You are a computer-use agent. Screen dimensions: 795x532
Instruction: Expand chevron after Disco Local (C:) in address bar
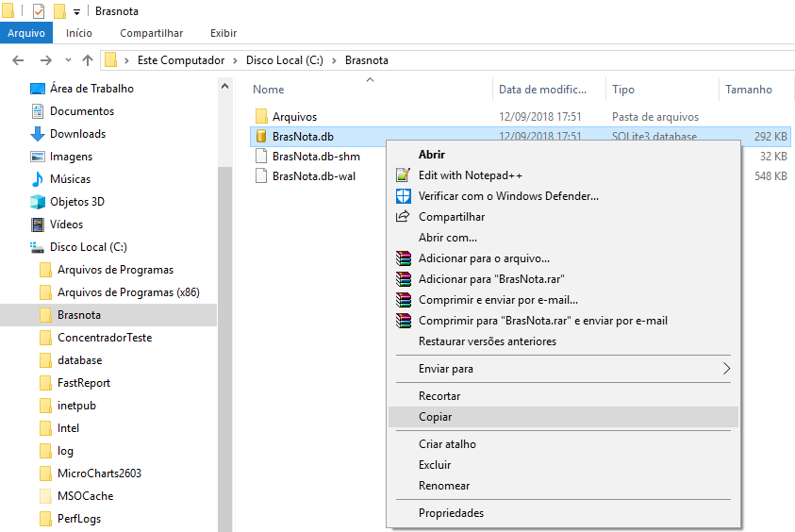[x=334, y=61]
